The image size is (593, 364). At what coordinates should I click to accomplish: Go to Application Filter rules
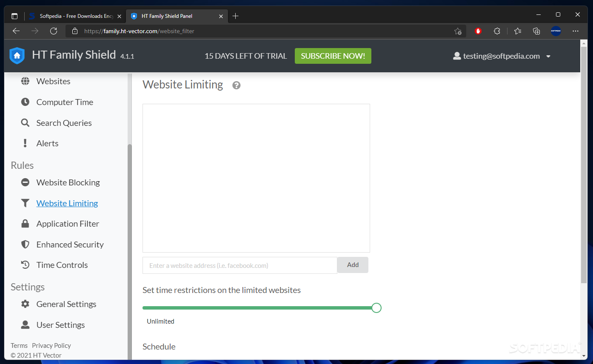point(68,224)
